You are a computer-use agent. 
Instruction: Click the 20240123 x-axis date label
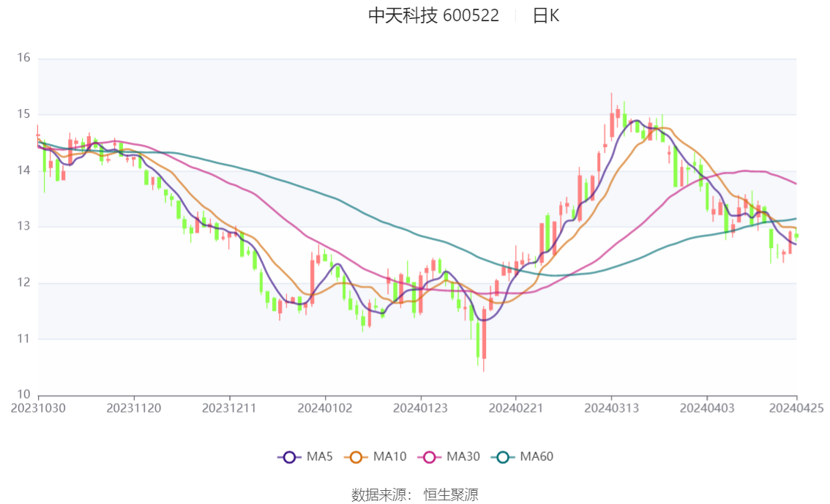pyautogui.click(x=420, y=408)
